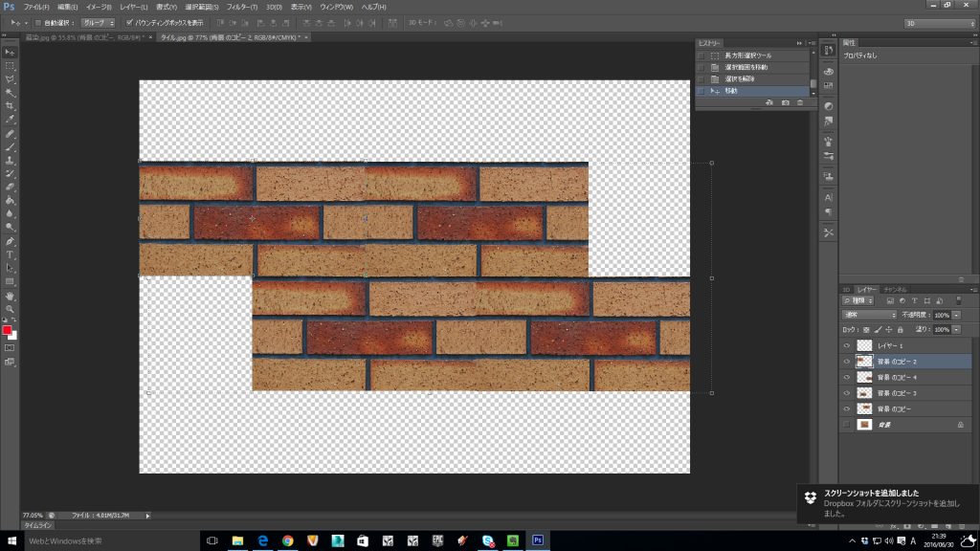Select the 背景 のコピー 3 layer

[x=897, y=392]
